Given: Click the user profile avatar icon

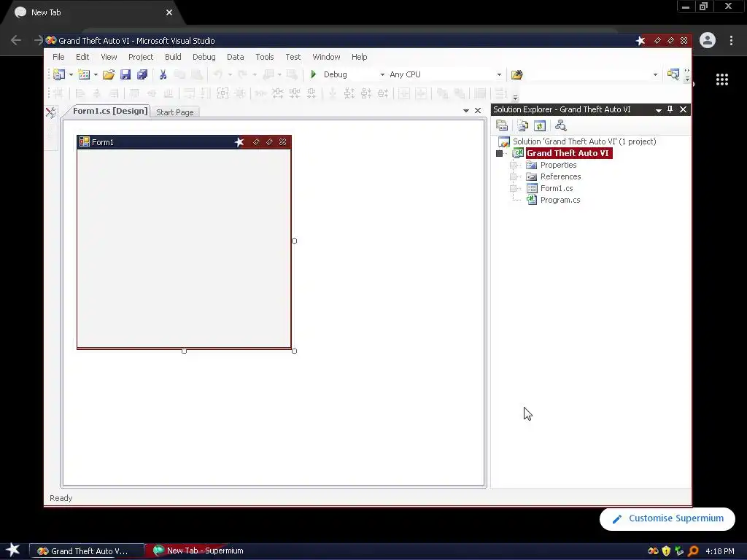Looking at the screenshot, I should [708, 40].
